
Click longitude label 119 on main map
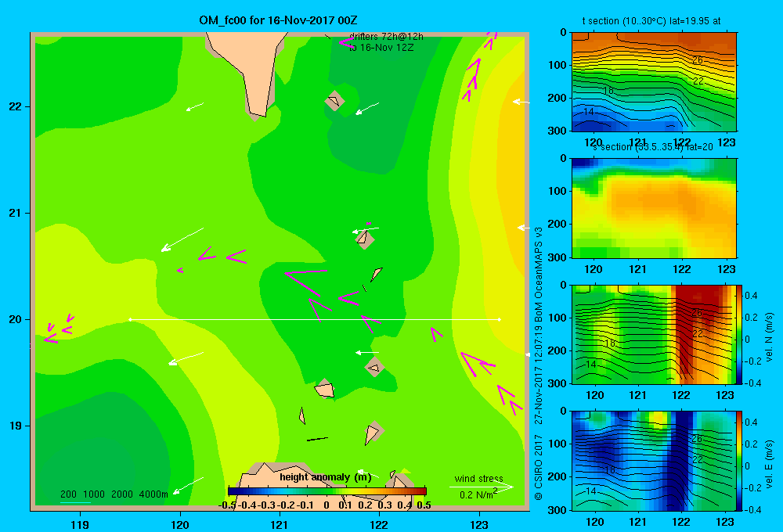tap(80, 524)
